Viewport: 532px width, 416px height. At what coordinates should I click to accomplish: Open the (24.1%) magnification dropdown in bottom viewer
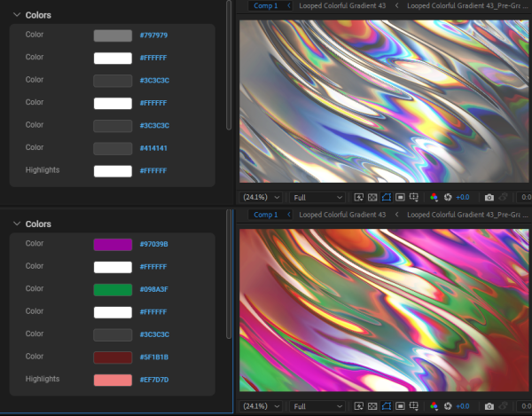pyautogui.click(x=262, y=406)
